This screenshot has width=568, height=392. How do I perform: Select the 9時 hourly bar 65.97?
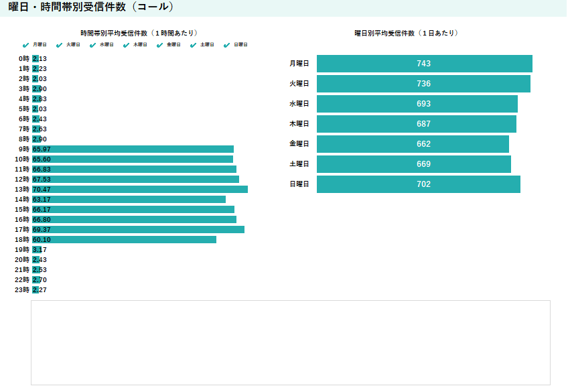tap(133, 149)
